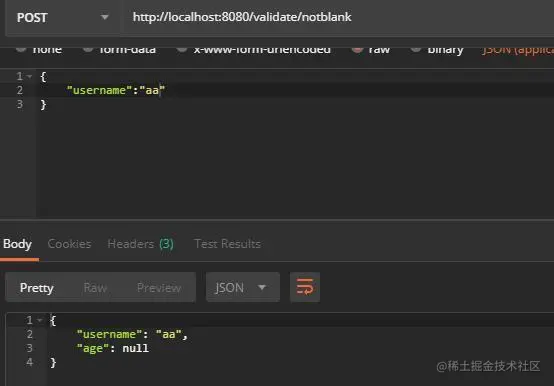Screen dimensions: 554x386
Task: Select the none body option
Action: [39, 49]
